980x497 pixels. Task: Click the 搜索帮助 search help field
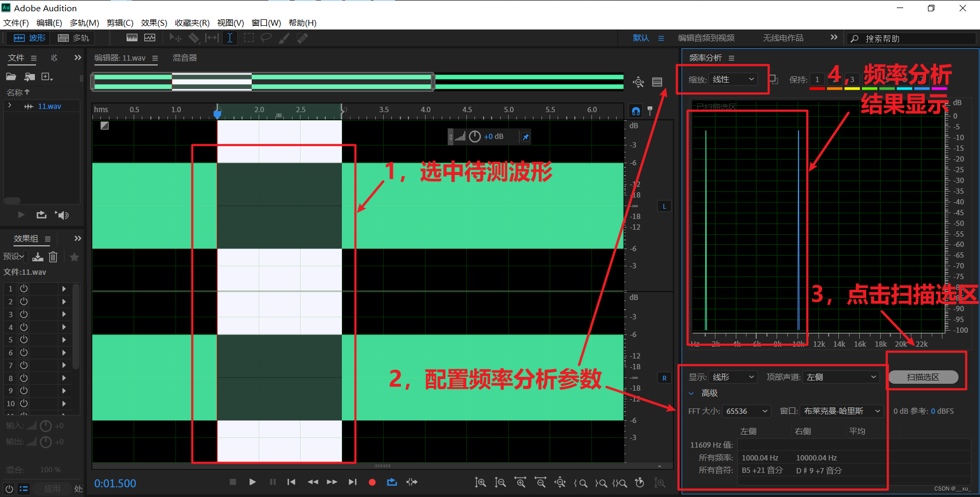pos(911,39)
